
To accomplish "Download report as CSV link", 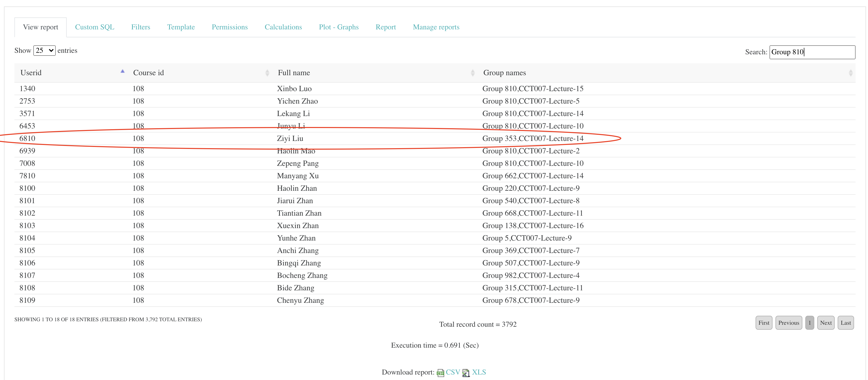I will tap(453, 372).
